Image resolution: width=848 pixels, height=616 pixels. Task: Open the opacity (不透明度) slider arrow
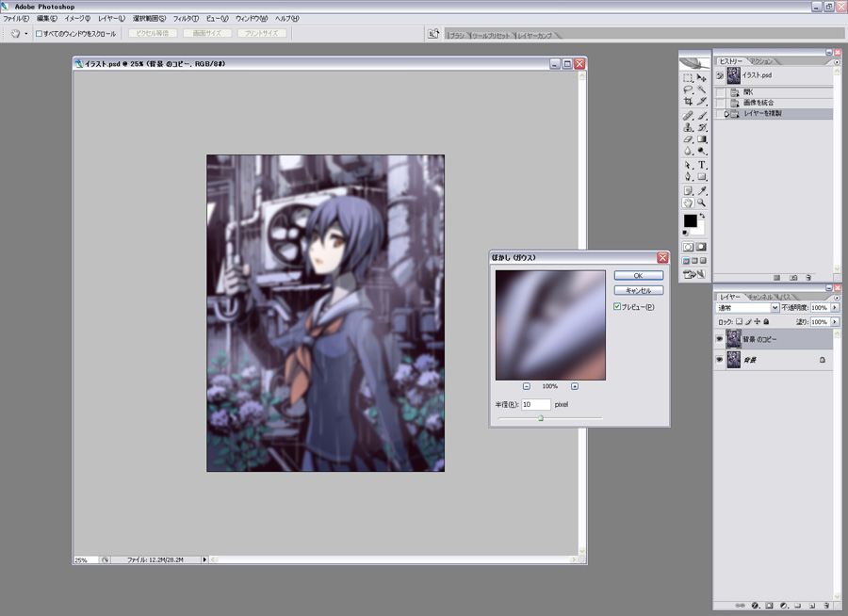click(835, 307)
